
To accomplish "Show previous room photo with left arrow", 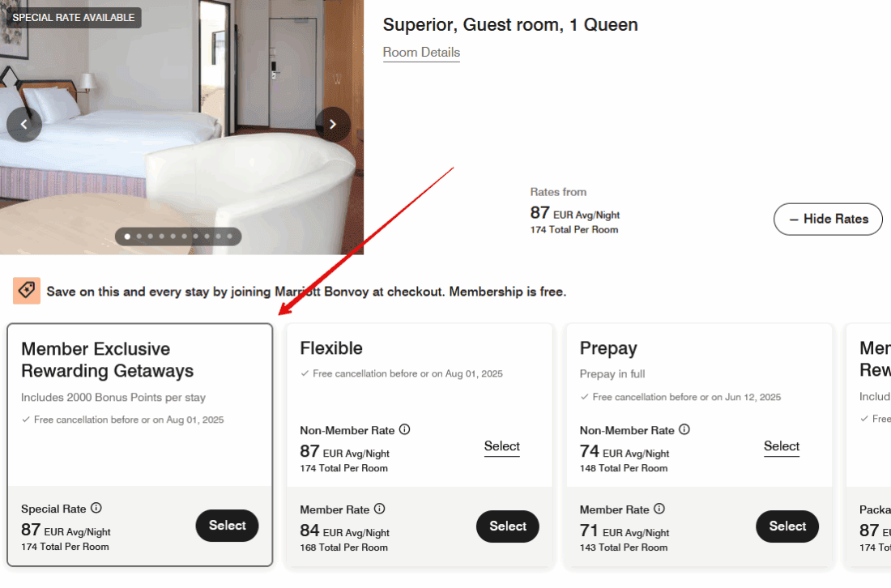I will [24, 124].
